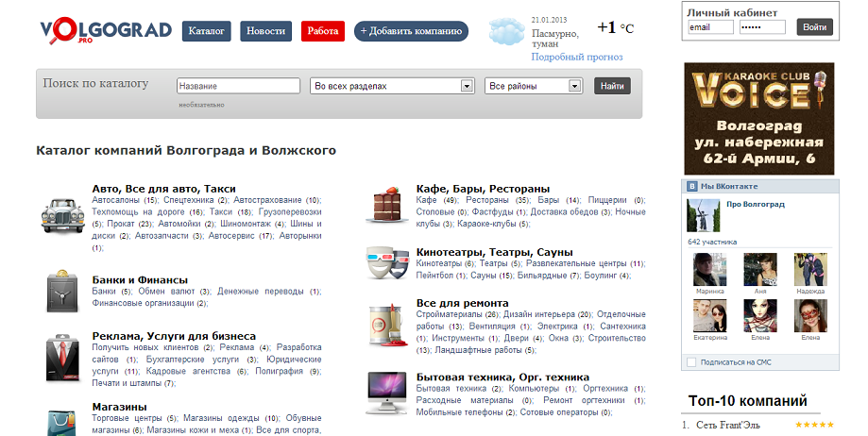Open the Подробный прогноз link
This screenshot has width=868, height=436.
click(x=577, y=57)
